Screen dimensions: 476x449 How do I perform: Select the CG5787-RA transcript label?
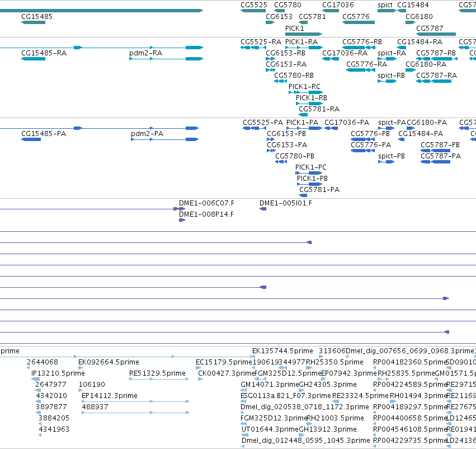click(436, 76)
